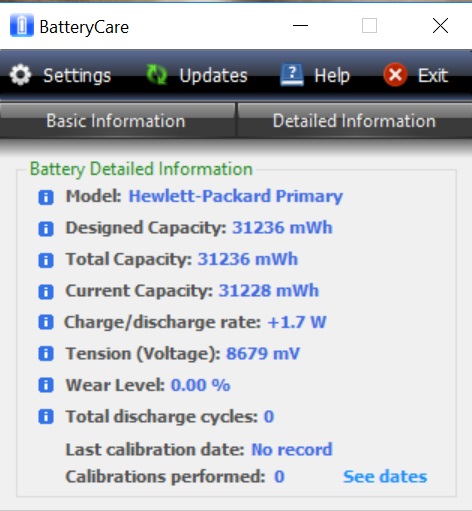The image size is (472, 511).
Task: Click the Settings gear icon
Action: point(21,75)
